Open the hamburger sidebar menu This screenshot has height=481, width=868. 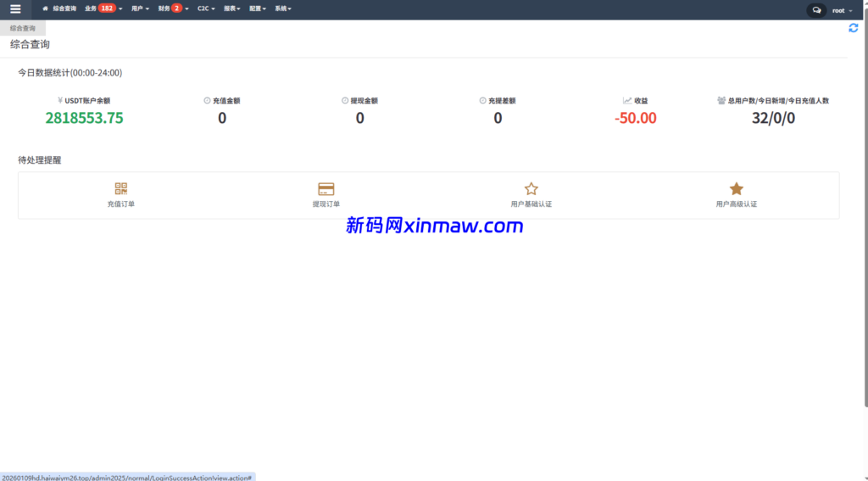[x=15, y=9]
